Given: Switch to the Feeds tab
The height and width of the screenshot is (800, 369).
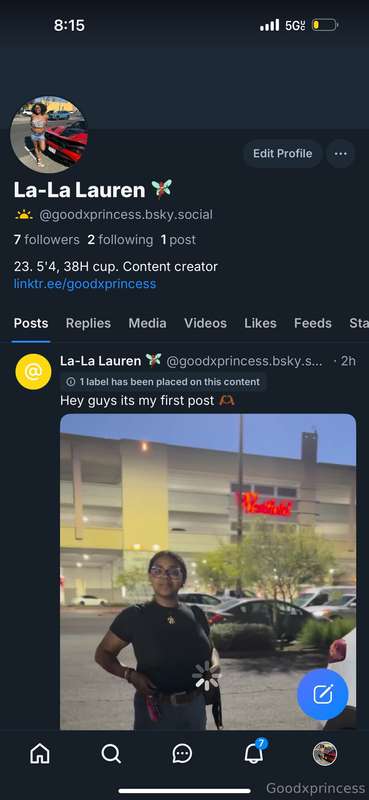Looking at the screenshot, I should click(x=313, y=323).
